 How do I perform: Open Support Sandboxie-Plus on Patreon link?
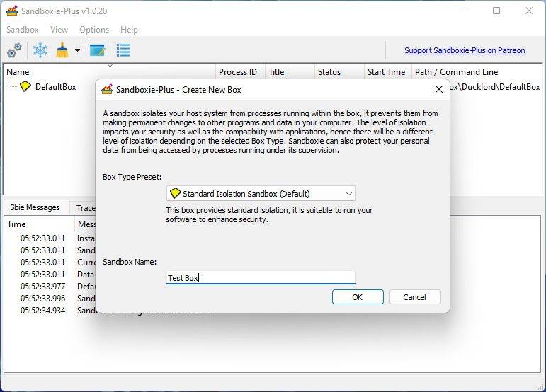(x=465, y=50)
